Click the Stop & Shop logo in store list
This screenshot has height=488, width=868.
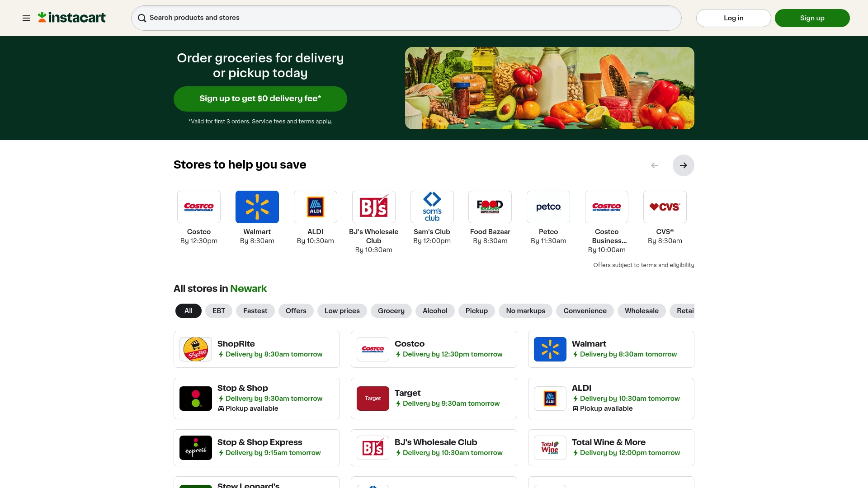click(x=196, y=399)
